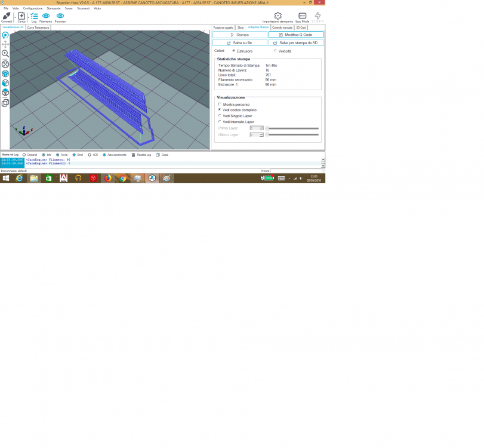This screenshot has width=484, height=448.
Task: Choose the front face cube view icon
Action: tap(5, 83)
